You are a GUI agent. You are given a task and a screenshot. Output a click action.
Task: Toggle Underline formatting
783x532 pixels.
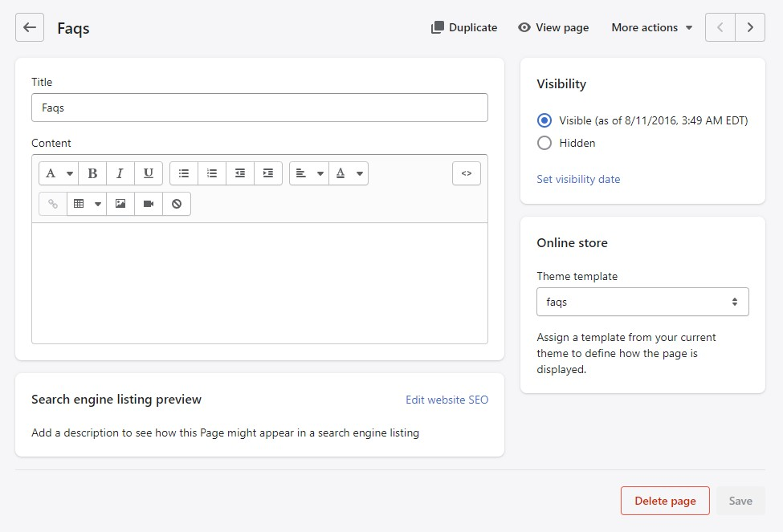[149, 173]
